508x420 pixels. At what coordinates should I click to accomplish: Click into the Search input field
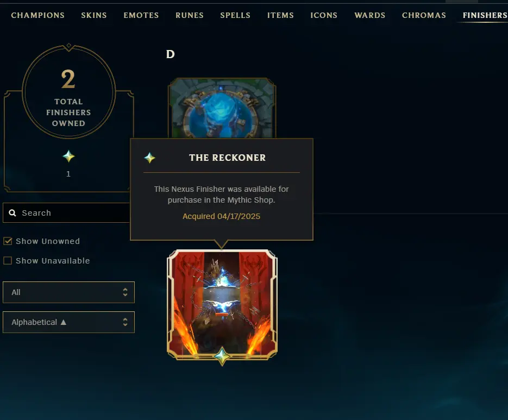click(66, 213)
